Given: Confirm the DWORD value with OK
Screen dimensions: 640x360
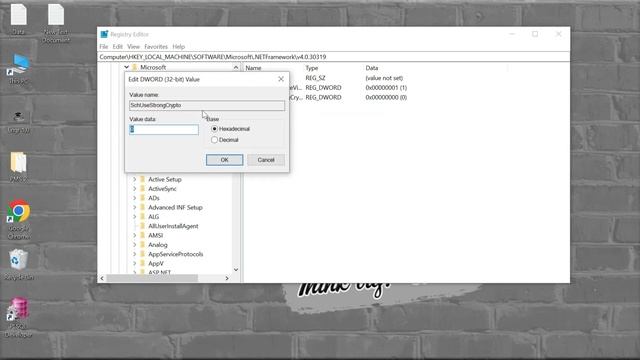Looking at the screenshot, I should coord(224,160).
